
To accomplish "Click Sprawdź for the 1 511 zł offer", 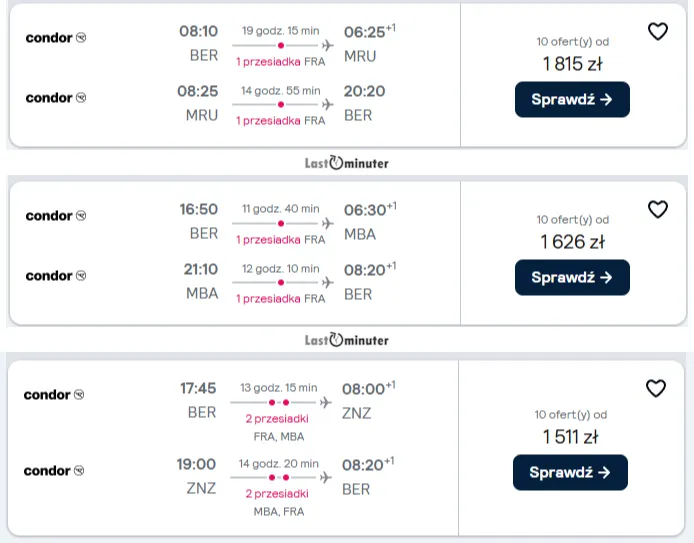I will [x=570, y=472].
